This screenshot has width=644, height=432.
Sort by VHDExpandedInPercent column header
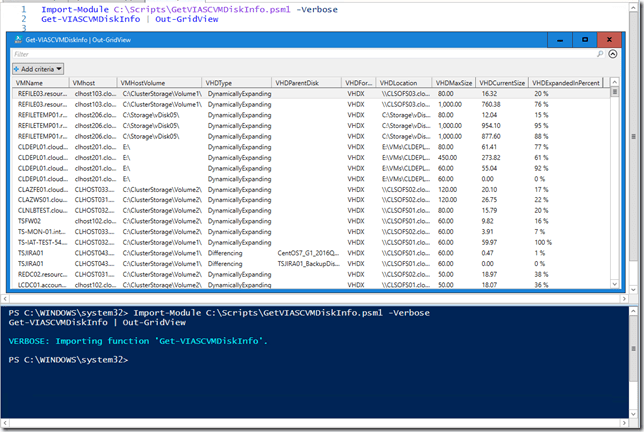coord(570,82)
